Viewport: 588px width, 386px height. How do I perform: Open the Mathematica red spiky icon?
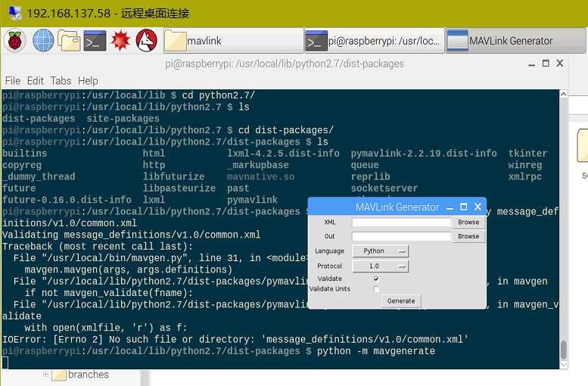(x=121, y=41)
